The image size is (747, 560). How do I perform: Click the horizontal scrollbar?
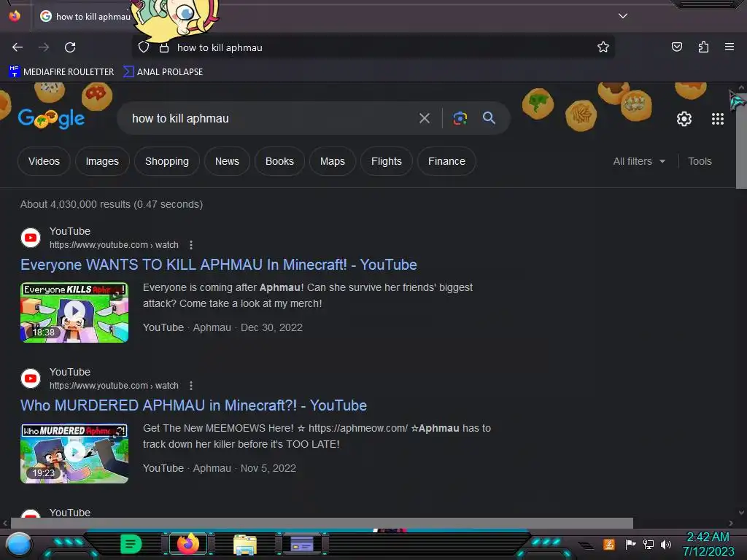click(x=322, y=523)
